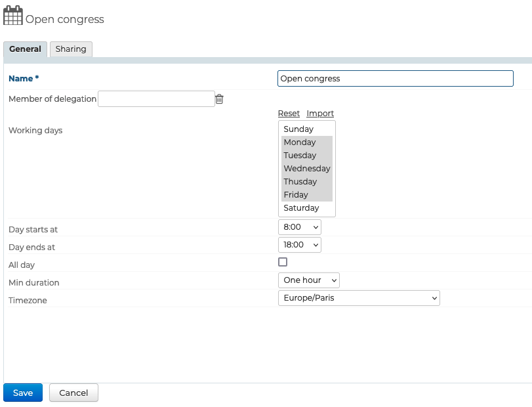This screenshot has width=532, height=407.
Task: Switch to the Sharing tab
Action: coord(71,49)
